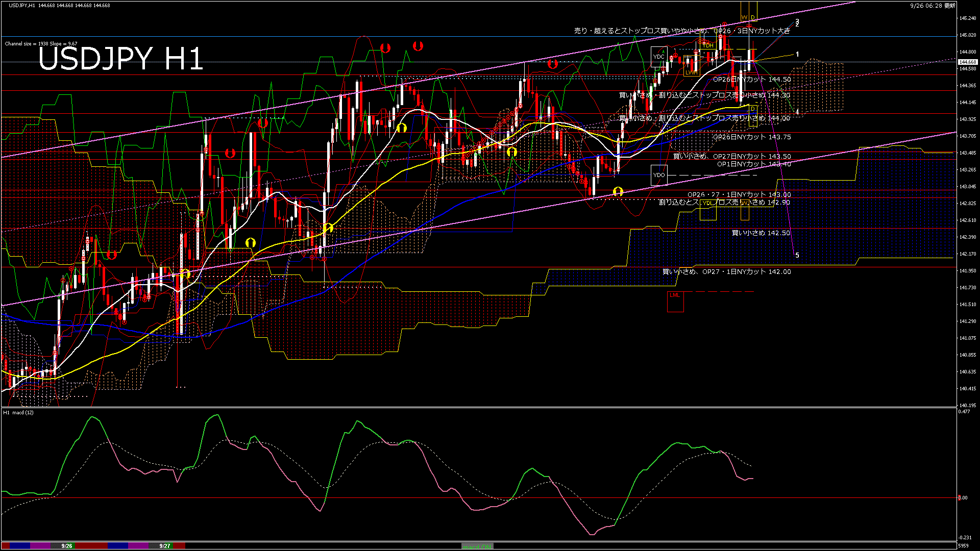This screenshot has height=551, width=980.
Task: Click forecast point number 5
Action: [797, 255]
